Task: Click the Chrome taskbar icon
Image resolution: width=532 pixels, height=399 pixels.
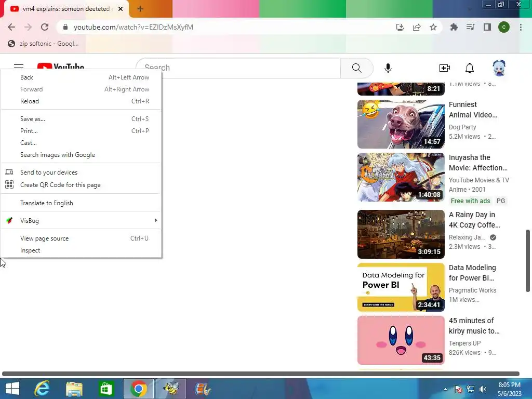Action: [138, 389]
